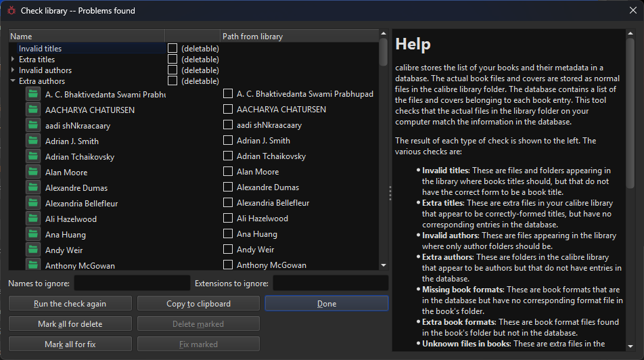Collapse the Extra authors tree node

(x=13, y=81)
